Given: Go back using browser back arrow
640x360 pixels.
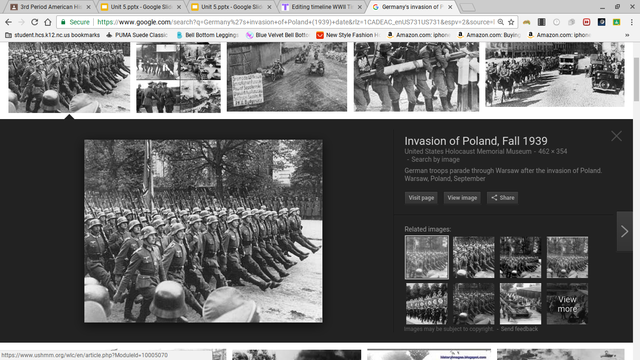Looking at the screenshot, I should 9,22.
